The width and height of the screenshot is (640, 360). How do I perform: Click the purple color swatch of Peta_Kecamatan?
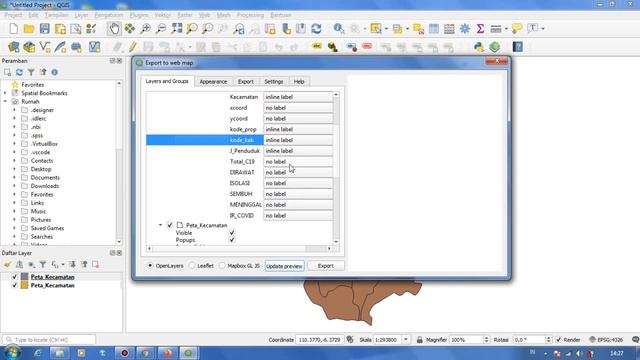[24, 277]
